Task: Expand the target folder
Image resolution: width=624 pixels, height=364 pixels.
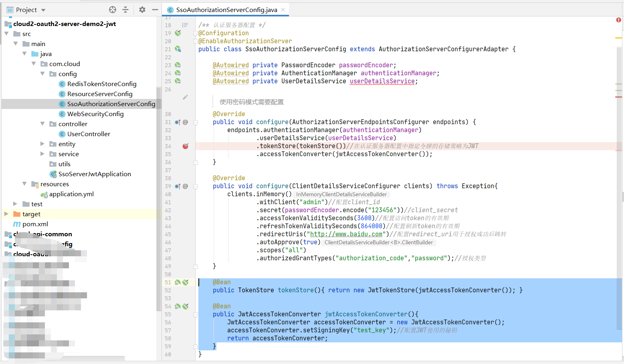Action: (6, 214)
